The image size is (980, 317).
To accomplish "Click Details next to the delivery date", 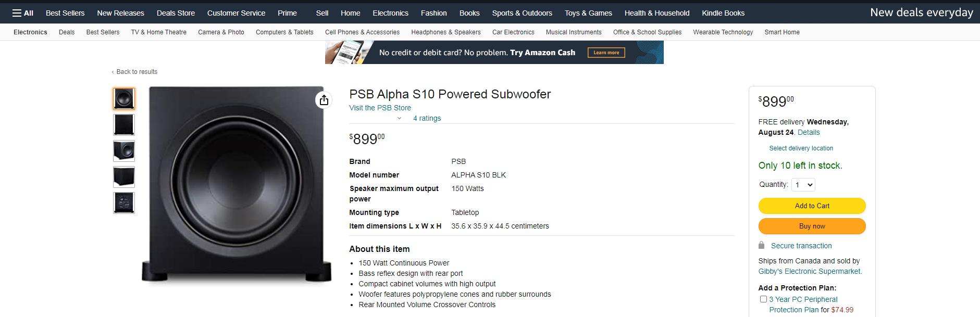I will pyautogui.click(x=808, y=132).
